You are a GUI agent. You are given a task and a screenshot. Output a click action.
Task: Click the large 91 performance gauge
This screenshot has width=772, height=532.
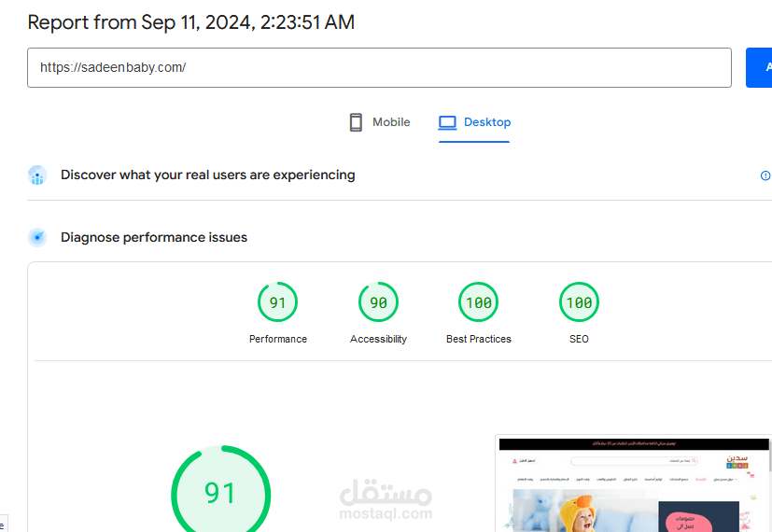(x=220, y=490)
